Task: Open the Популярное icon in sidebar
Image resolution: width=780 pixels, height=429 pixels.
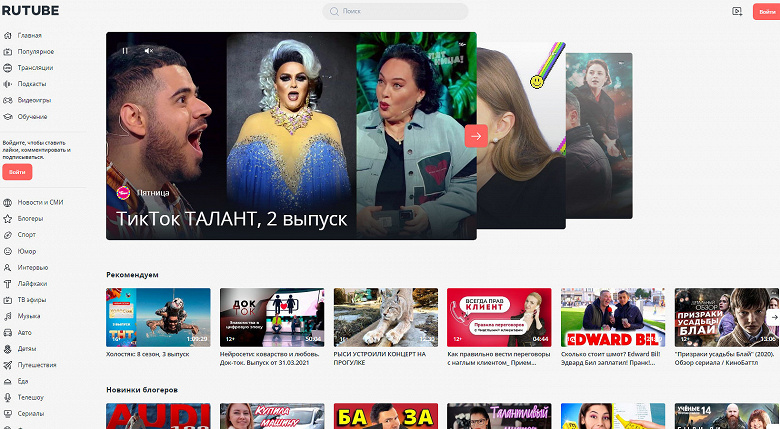Action: tap(7, 52)
